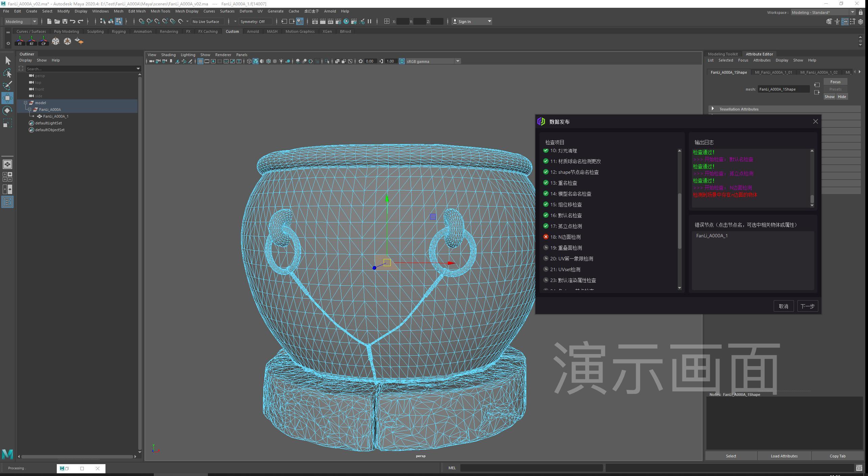Click the FT custom shelf icon
The height and width of the screenshot is (476, 868).
[x=20, y=41]
